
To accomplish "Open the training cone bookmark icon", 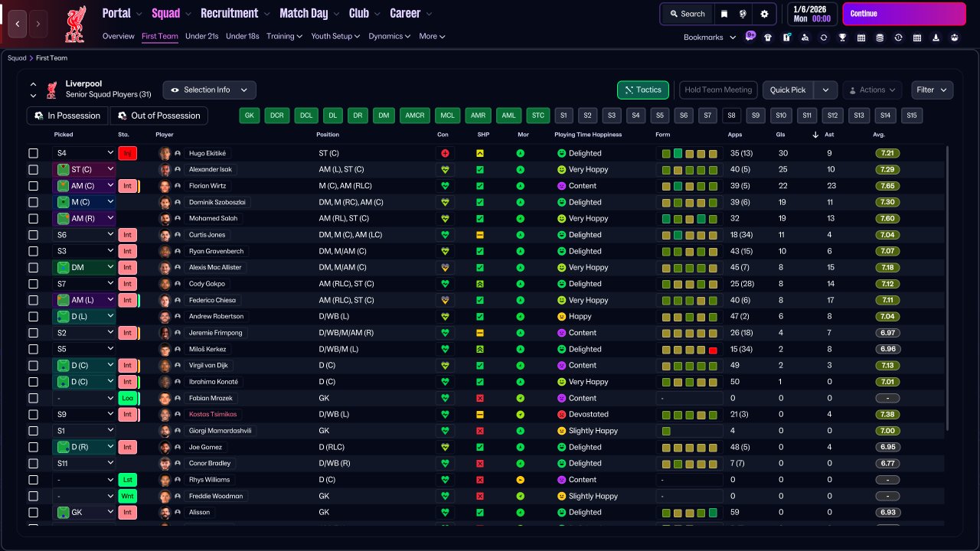I will click(936, 37).
